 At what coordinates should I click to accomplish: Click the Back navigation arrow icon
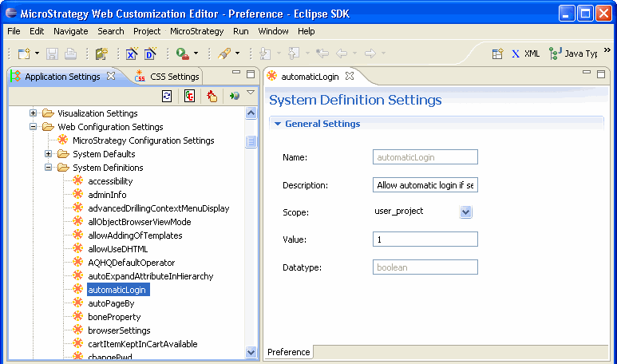click(342, 53)
